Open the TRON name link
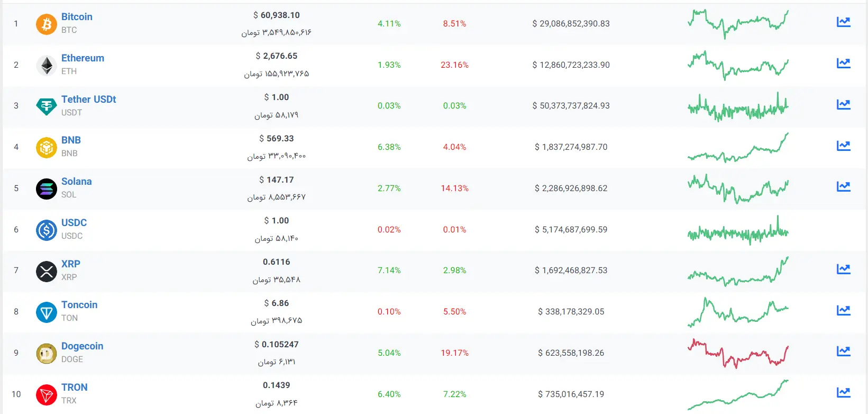868x414 pixels. [x=75, y=388]
